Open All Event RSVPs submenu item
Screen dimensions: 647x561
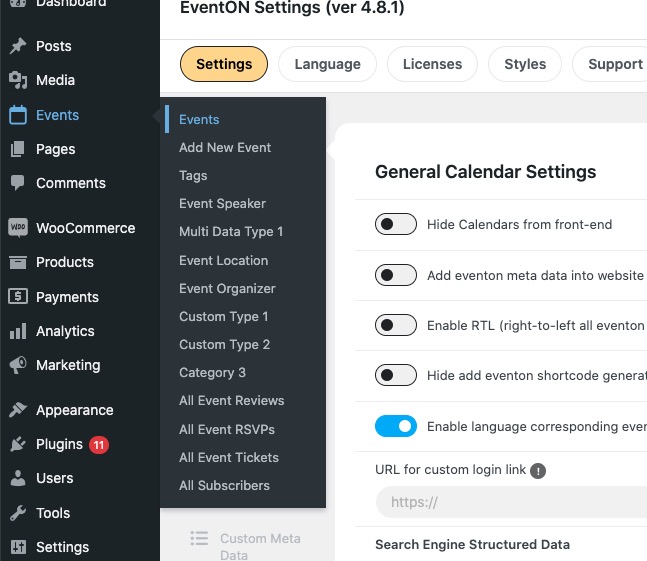click(x=227, y=429)
